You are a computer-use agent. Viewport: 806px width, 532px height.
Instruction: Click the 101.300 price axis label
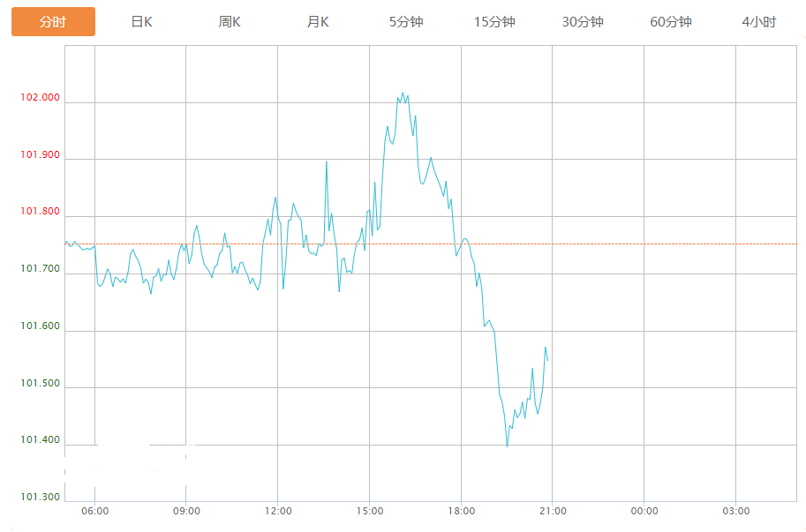pos(40,498)
